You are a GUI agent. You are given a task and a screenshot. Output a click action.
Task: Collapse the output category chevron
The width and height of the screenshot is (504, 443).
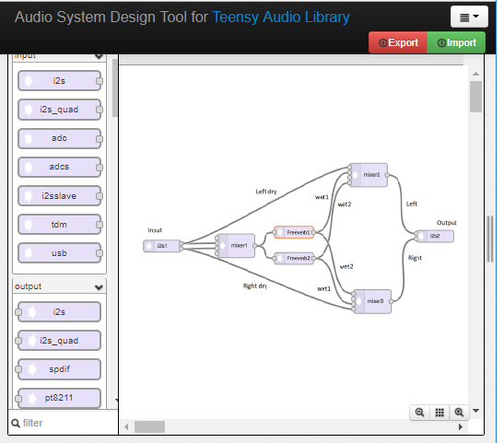pos(99,286)
